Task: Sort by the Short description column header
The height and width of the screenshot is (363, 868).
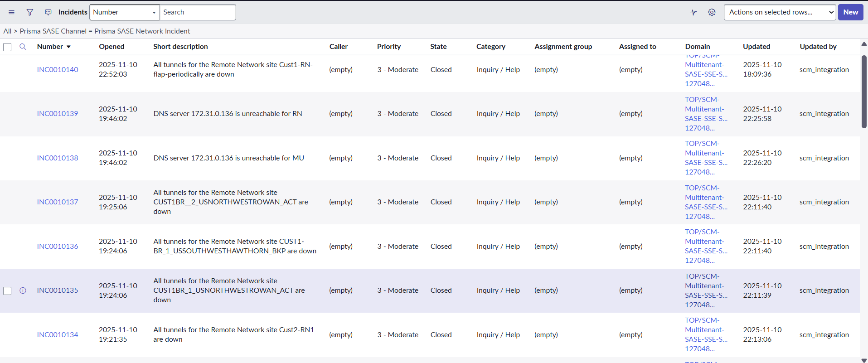Action: click(180, 47)
